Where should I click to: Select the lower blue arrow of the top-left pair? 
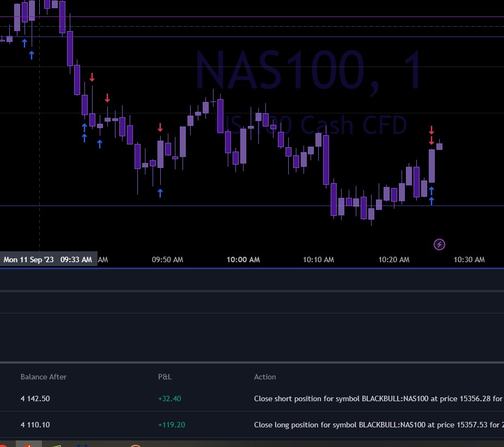click(32, 55)
